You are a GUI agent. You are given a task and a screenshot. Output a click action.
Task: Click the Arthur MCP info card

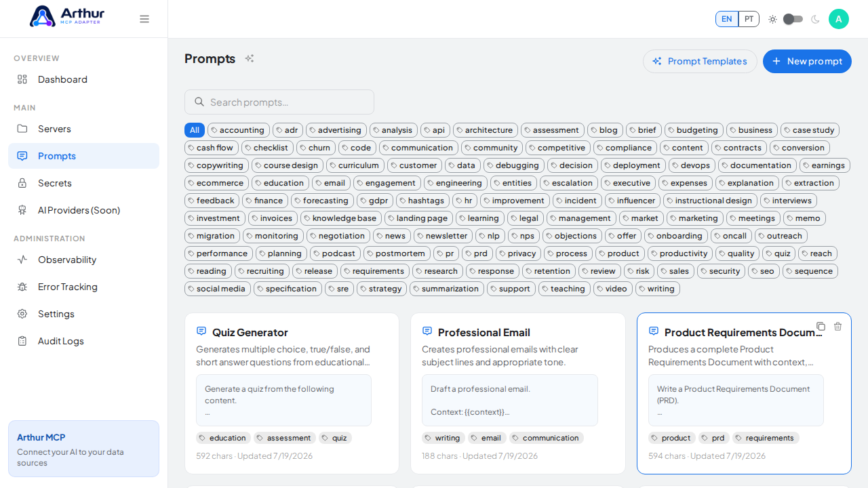(x=83, y=449)
